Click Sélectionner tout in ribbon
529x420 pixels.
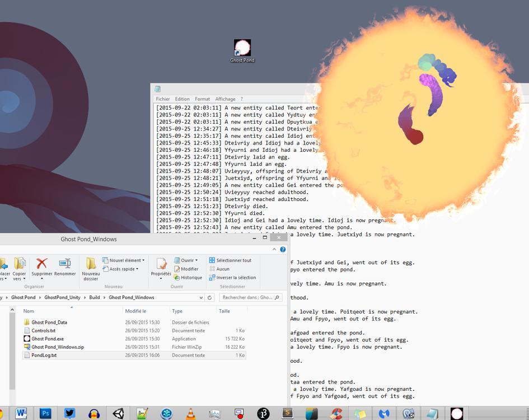(230, 260)
